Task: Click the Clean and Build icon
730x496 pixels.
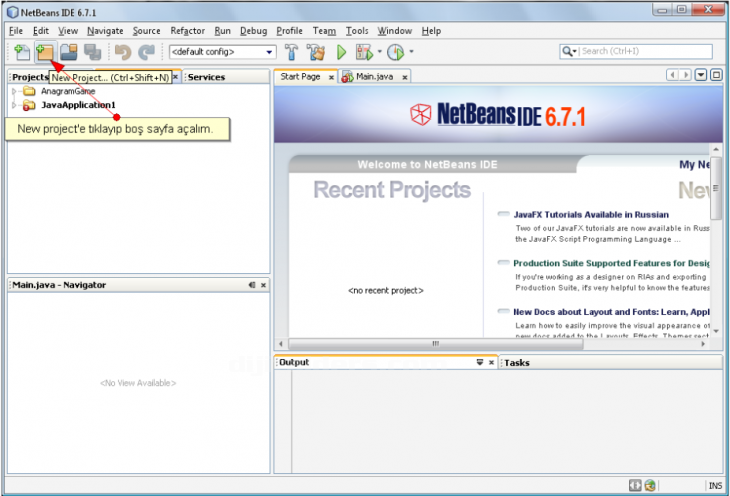Action: click(x=315, y=52)
